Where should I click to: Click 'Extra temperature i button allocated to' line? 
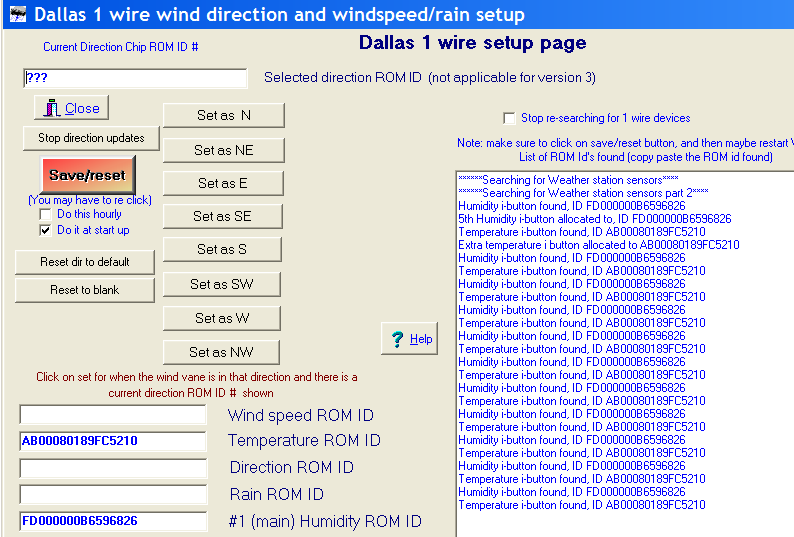tap(599, 245)
